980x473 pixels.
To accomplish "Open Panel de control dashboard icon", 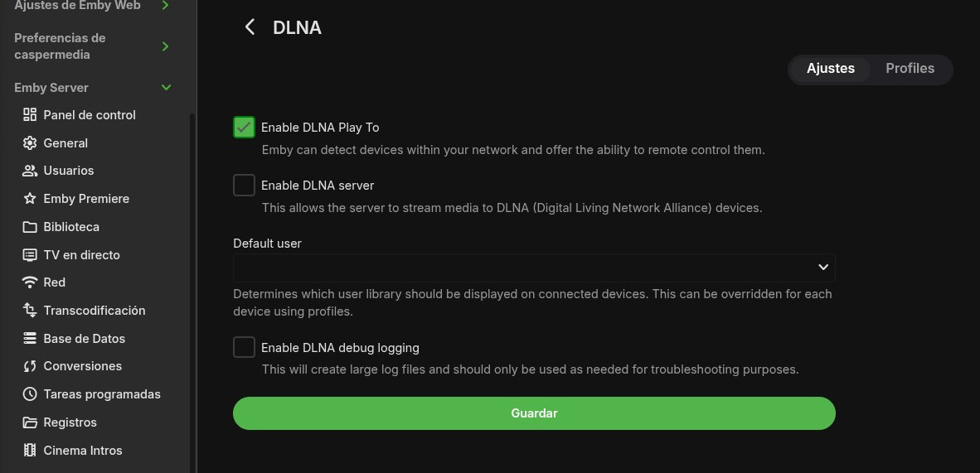I will click(x=30, y=115).
